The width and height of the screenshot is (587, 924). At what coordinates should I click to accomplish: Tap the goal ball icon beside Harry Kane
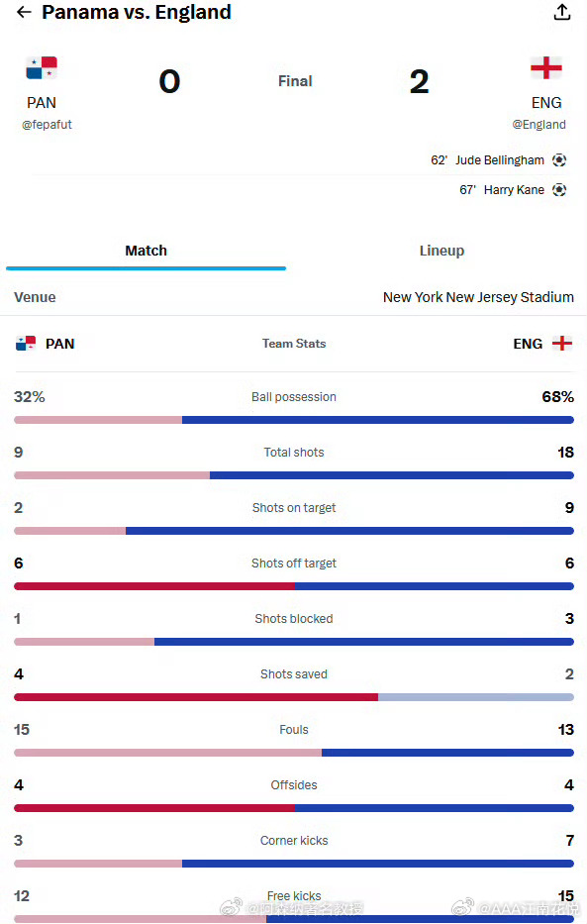559,190
